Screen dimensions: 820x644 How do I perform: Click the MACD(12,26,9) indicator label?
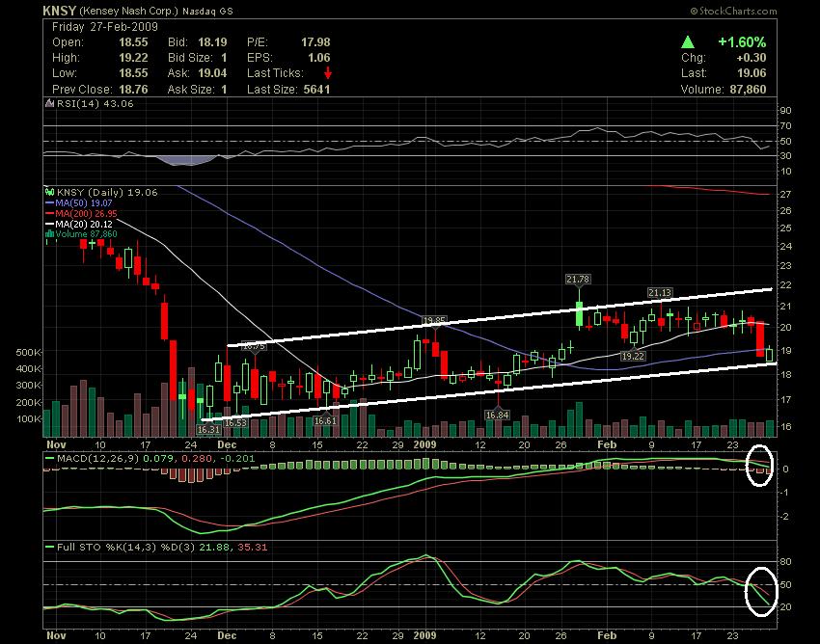point(97,459)
